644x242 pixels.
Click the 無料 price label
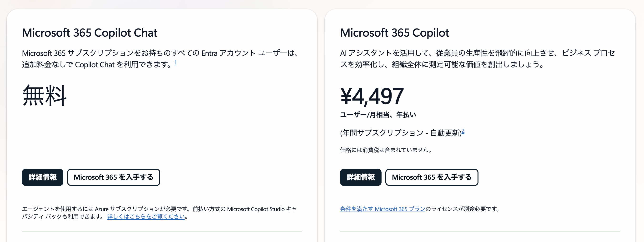45,95
